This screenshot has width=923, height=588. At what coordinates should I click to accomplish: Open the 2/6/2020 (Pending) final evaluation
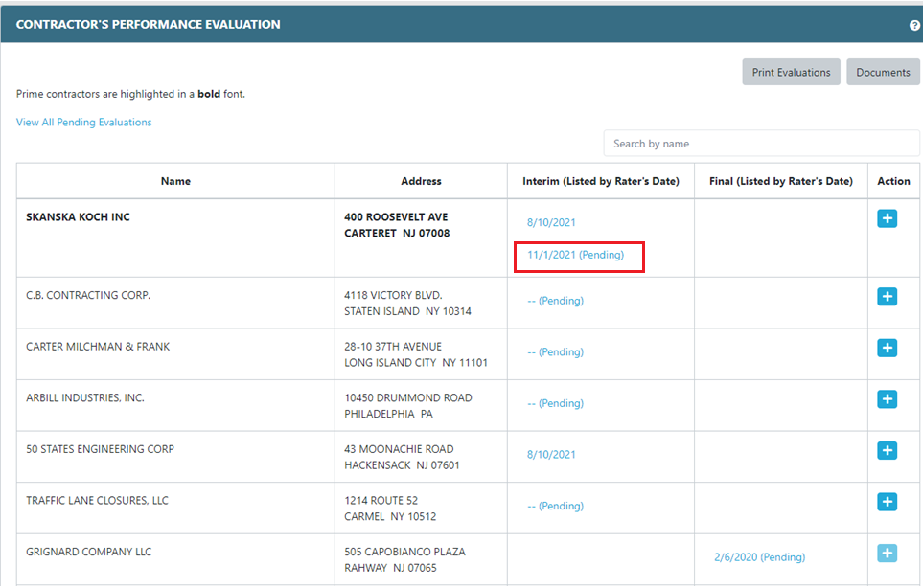click(759, 556)
